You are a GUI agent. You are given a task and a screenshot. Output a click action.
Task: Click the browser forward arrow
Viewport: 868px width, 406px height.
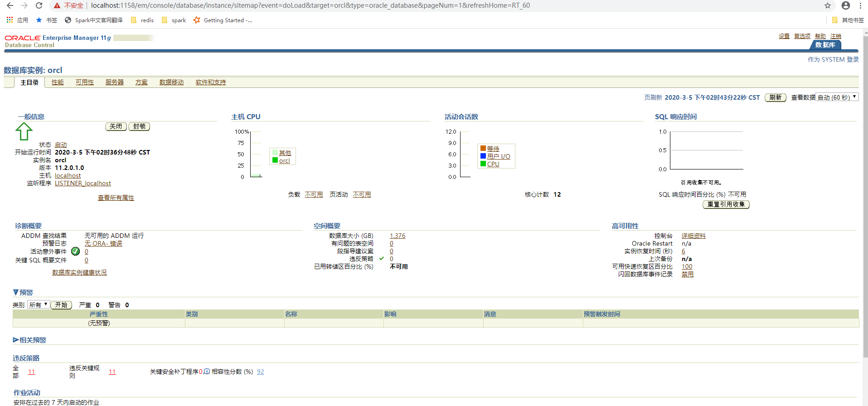(24, 5)
